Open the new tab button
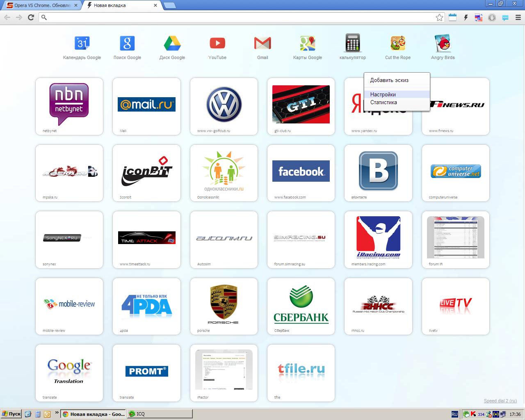The height and width of the screenshot is (420, 525). click(169, 5)
